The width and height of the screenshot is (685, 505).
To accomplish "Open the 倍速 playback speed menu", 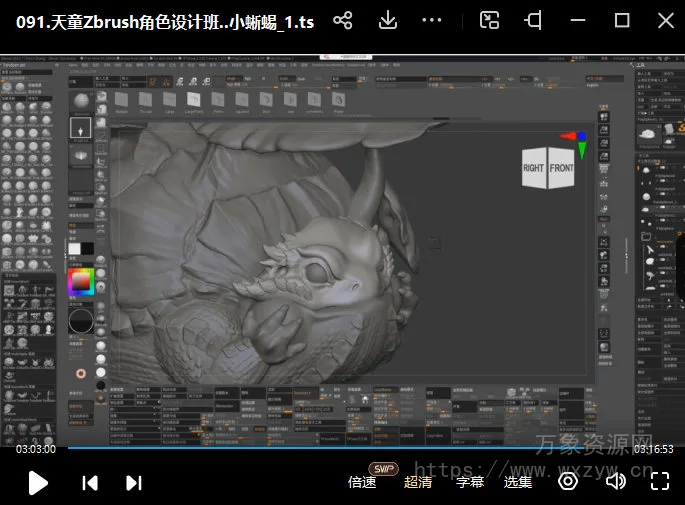I will coord(362,482).
